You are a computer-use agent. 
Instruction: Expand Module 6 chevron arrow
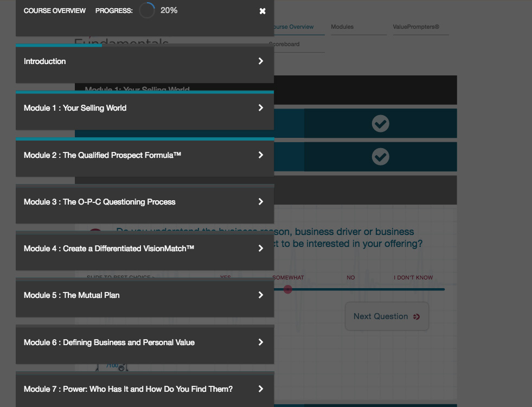pos(260,342)
